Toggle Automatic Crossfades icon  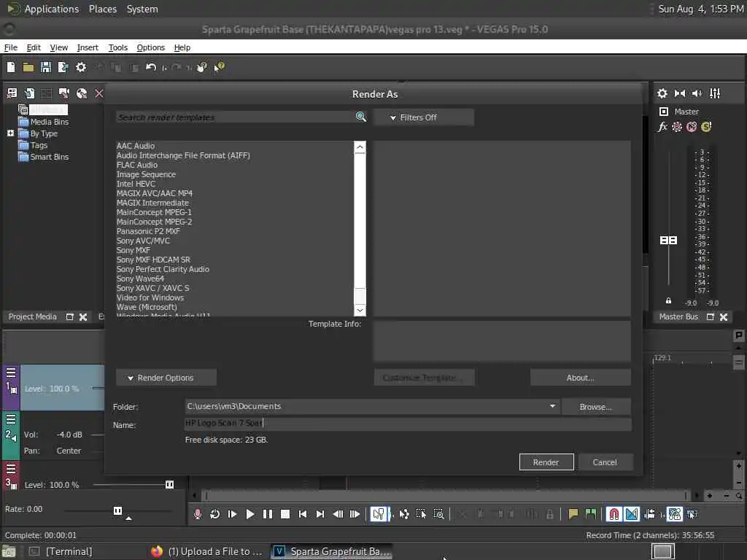(x=632, y=514)
